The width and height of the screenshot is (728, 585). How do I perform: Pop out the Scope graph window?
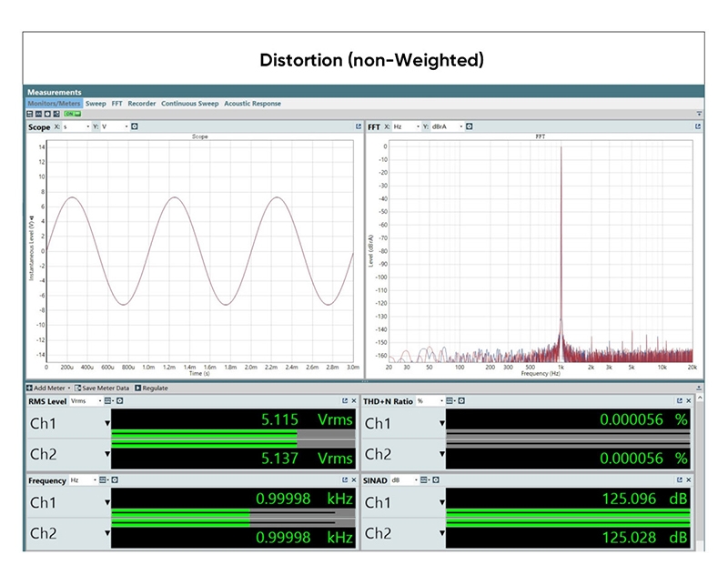click(358, 126)
